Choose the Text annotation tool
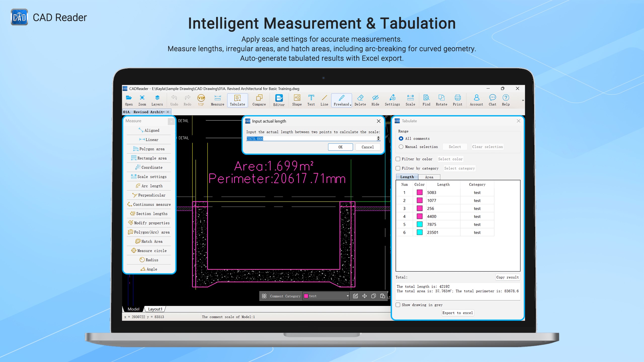The height and width of the screenshot is (362, 644). (x=311, y=100)
